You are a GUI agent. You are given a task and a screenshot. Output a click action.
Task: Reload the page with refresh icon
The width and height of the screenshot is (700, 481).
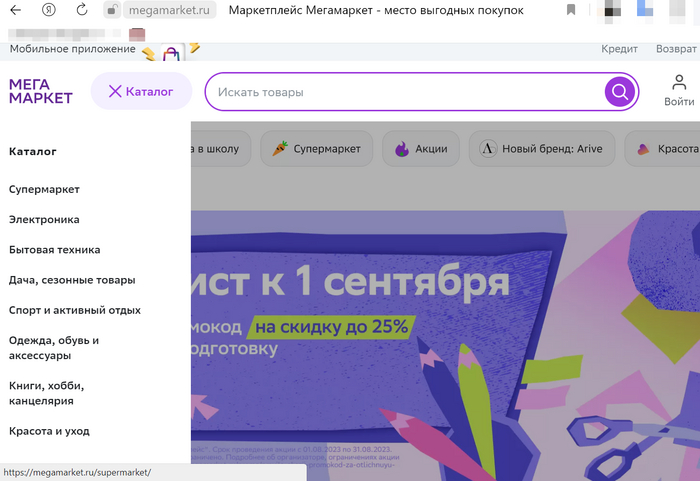tap(82, 10)
